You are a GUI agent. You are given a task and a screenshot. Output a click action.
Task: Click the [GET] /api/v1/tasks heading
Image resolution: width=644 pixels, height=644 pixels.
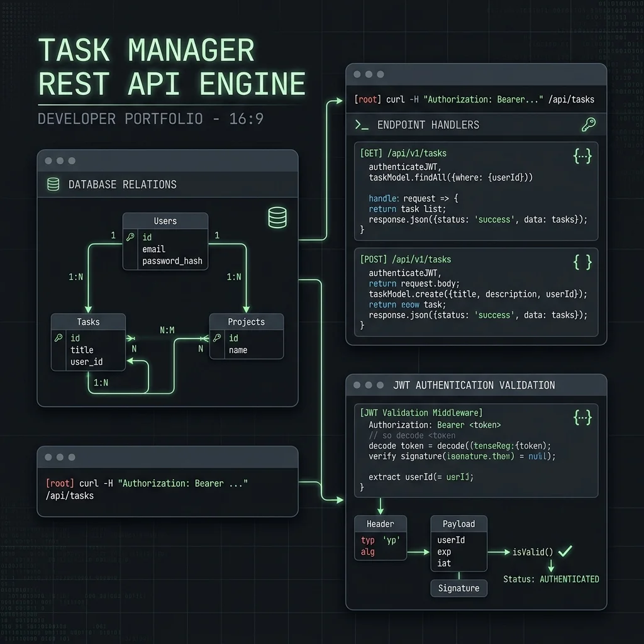coord(403,153)
